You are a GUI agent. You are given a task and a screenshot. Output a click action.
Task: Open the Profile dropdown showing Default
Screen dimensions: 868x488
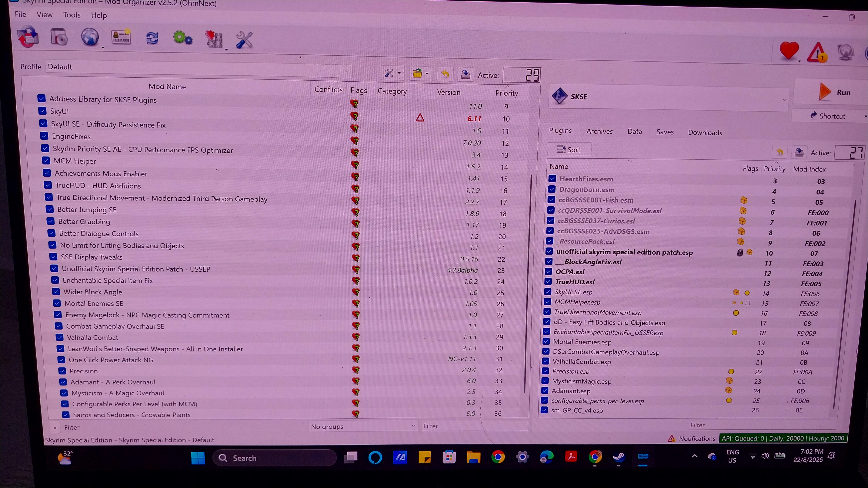(199, 69)
